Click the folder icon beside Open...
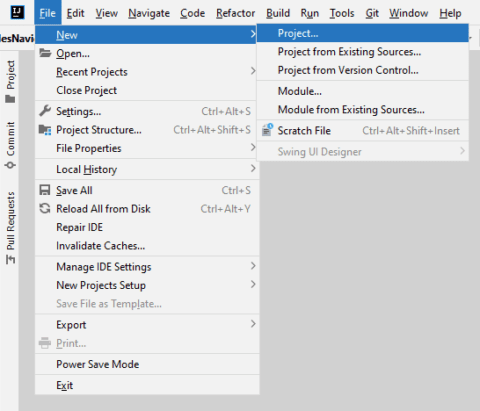The height and width of the screenshot is (411, 480). (x=45, y=53)
